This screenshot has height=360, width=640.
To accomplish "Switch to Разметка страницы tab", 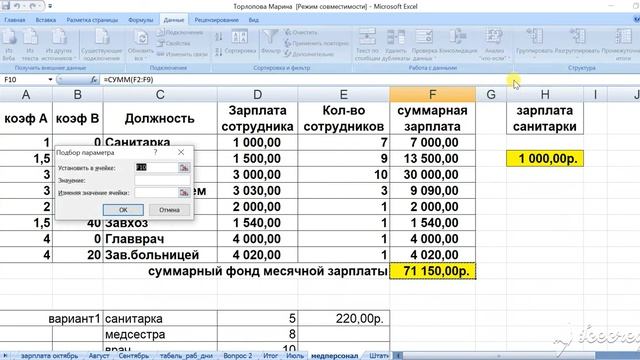I will (92, 20).
